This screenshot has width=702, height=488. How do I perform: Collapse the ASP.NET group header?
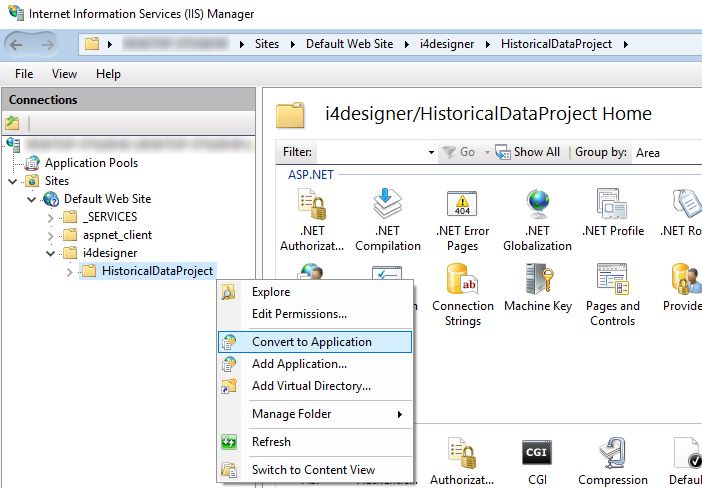coord(311,175)
